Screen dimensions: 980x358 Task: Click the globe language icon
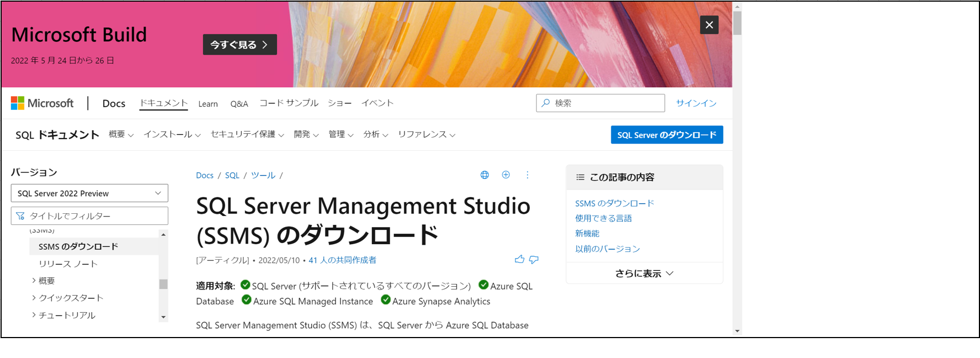[484, 175]
